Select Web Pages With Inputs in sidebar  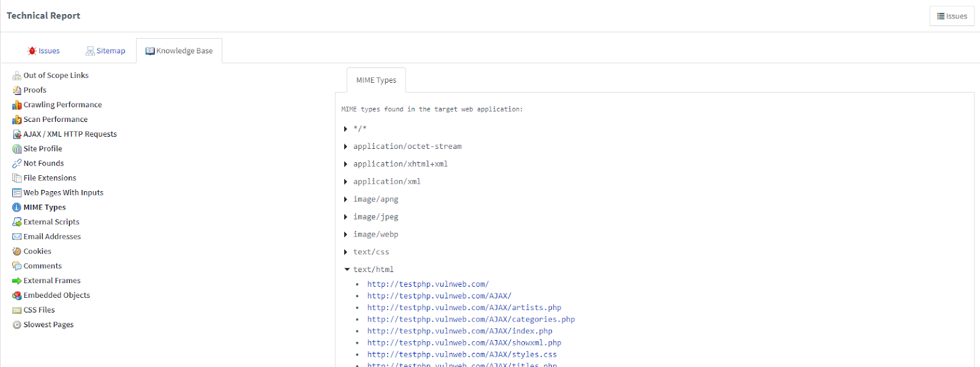63,193
